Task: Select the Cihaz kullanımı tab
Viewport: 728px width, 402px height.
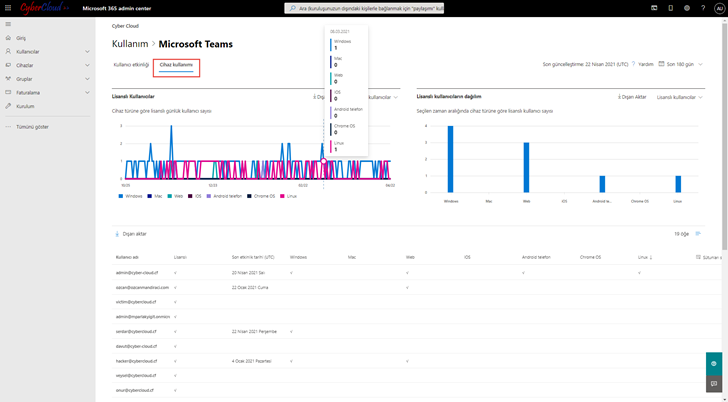Action: 176,65
